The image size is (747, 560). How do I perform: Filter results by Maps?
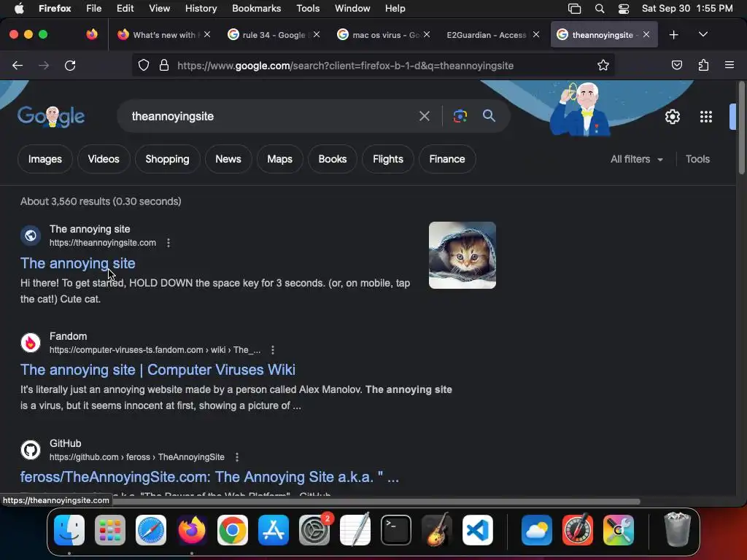coord(279,159)
